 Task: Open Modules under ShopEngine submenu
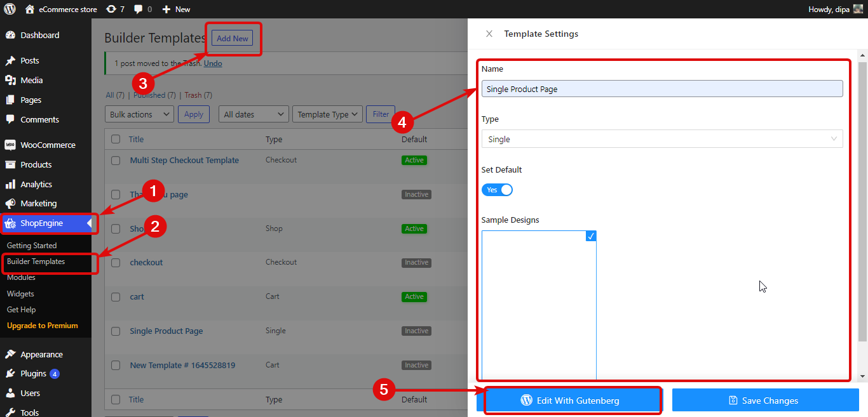[x=21, y=277]
